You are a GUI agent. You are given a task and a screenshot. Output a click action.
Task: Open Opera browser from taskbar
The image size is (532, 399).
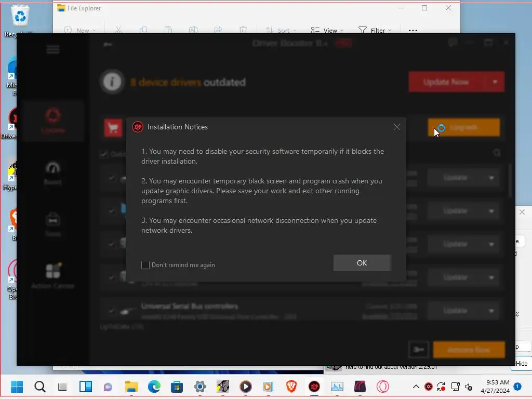(x=383, y=387)
